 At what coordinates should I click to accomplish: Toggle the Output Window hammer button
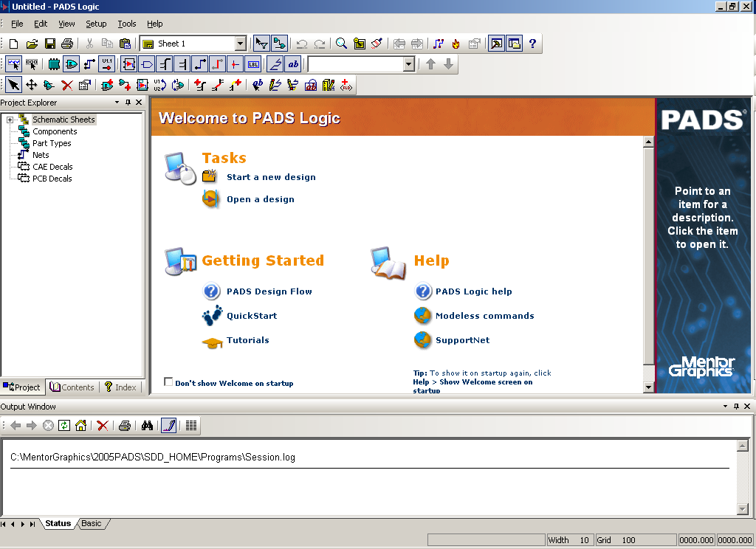pyautogui.click(x=496, y=44)
